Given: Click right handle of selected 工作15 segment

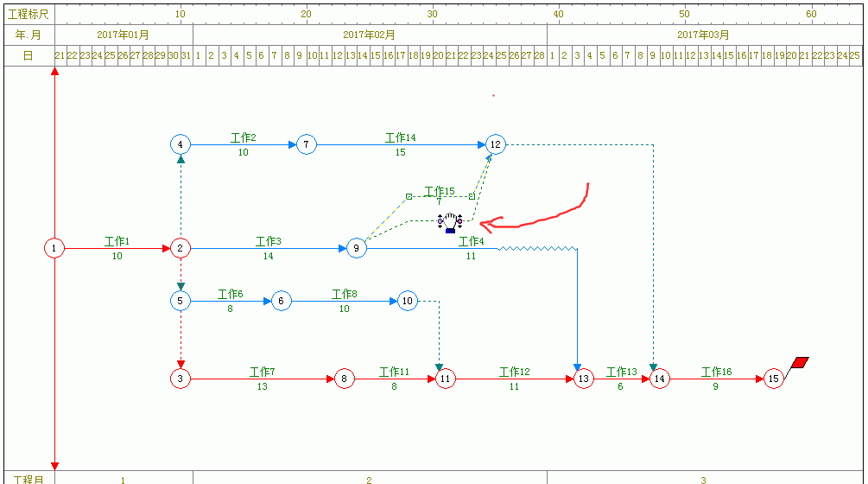Looking at the screenshot, I should tap(472, 196).
